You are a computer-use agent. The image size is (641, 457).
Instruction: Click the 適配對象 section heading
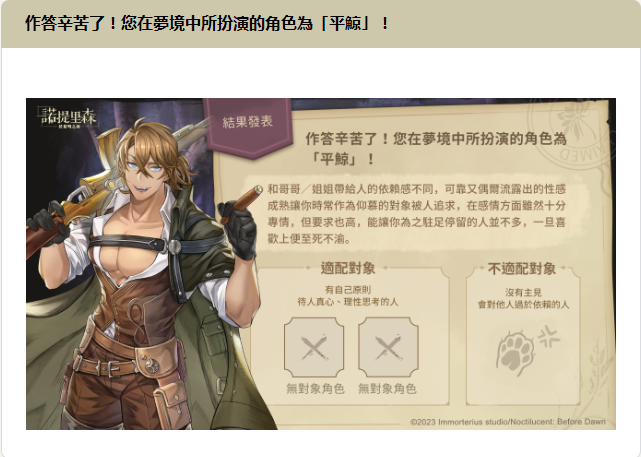point(348,269)
